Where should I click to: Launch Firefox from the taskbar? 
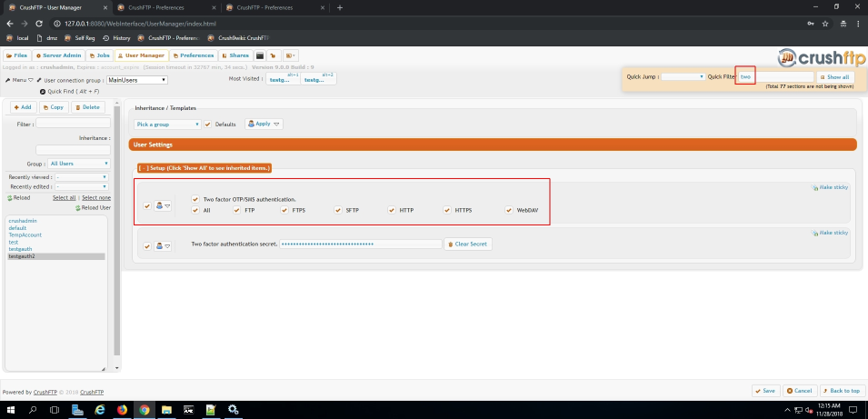click(122, 410)
